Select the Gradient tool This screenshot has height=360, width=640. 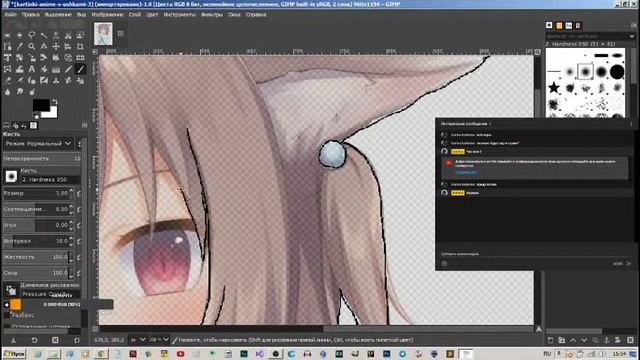(56, 69)
